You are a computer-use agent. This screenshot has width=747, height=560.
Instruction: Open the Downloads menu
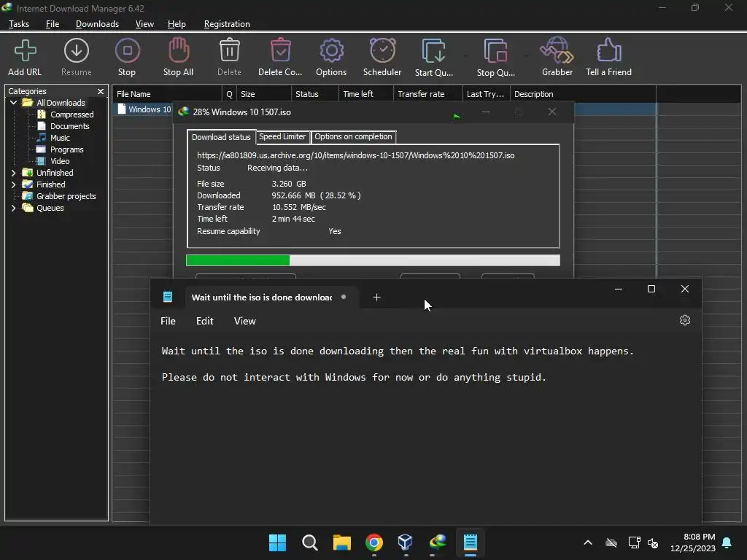pyautogui.click(x=97, y=24)
